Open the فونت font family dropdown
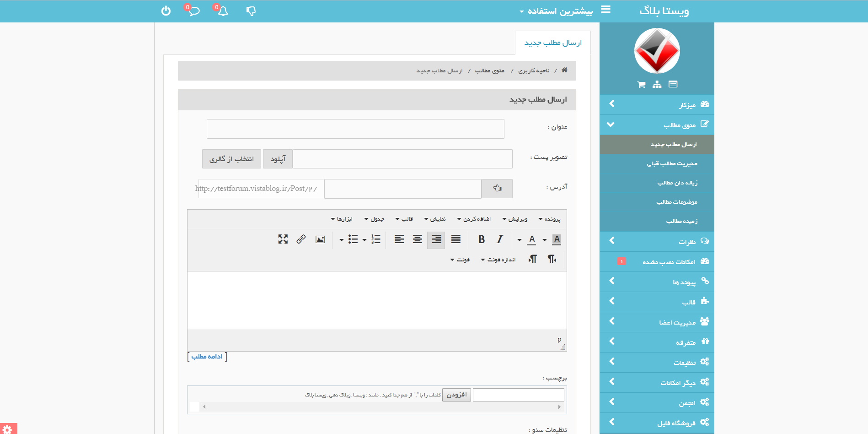 pos(460,260)
